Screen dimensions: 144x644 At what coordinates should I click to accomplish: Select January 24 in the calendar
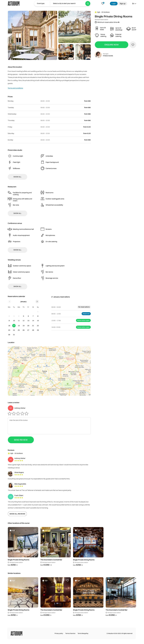point(14,330)
